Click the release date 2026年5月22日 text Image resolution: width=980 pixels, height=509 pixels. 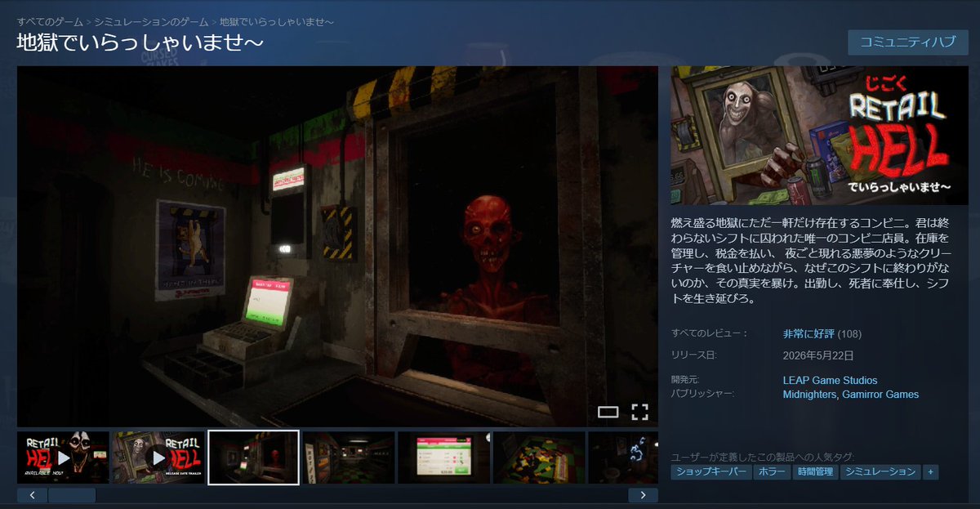coord(818,355)
